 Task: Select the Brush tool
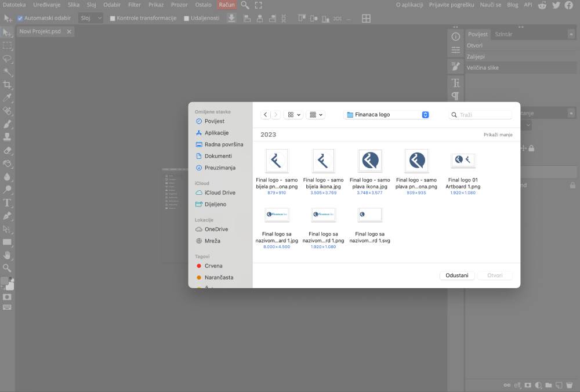[7, 124]
